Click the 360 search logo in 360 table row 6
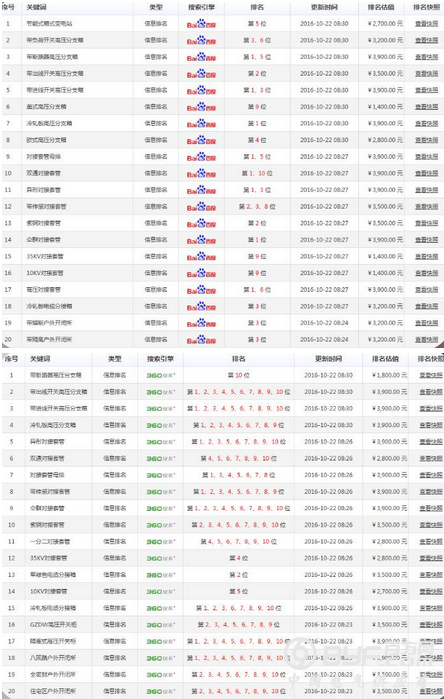The width and height of the screenshot is (444, 699). tap(160, 458)
